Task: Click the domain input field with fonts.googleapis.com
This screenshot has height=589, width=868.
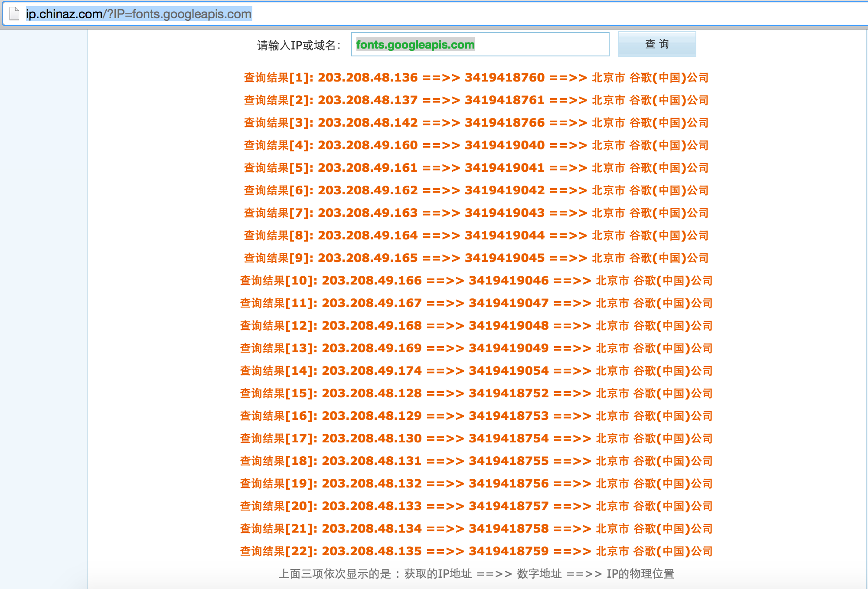Action: tap(480, 44)
